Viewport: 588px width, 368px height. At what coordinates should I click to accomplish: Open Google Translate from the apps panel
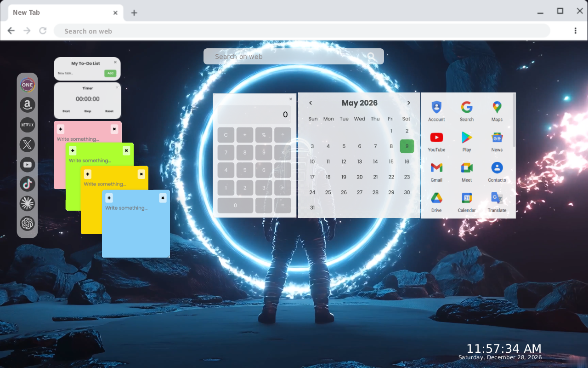[497, 202]
